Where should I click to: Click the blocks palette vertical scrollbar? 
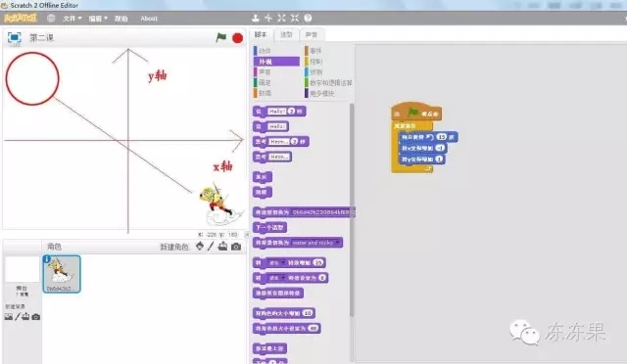click(352, 209)
